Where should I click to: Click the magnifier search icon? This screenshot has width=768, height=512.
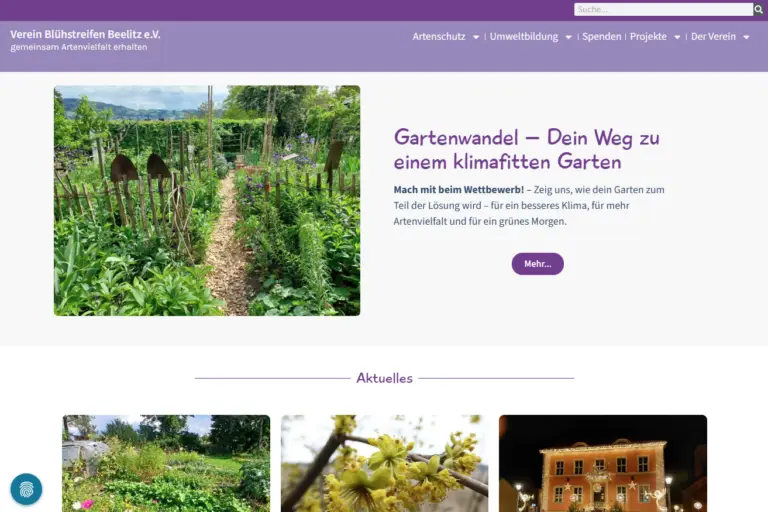click(x=759, y=10)
